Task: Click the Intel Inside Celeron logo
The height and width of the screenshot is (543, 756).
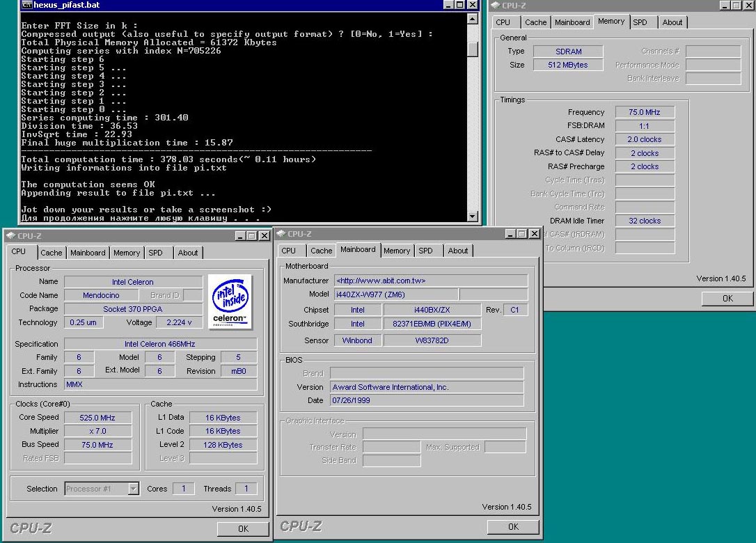Action: (x=230, y=301)
